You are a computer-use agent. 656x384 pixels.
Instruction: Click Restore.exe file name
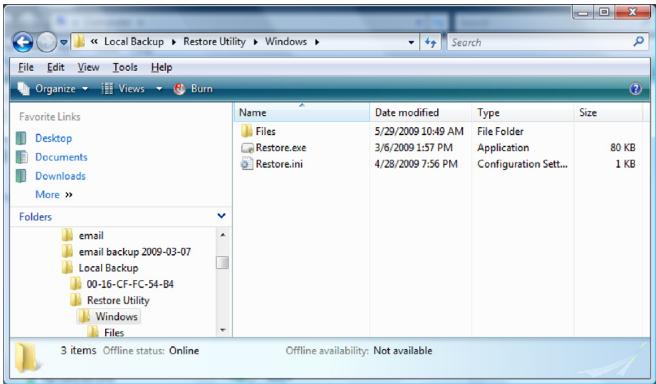[x=281, y=148]
